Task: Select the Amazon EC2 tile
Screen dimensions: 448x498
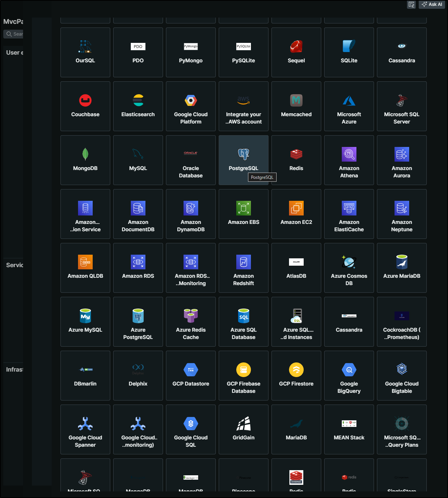Action: [x=296, y=214]
